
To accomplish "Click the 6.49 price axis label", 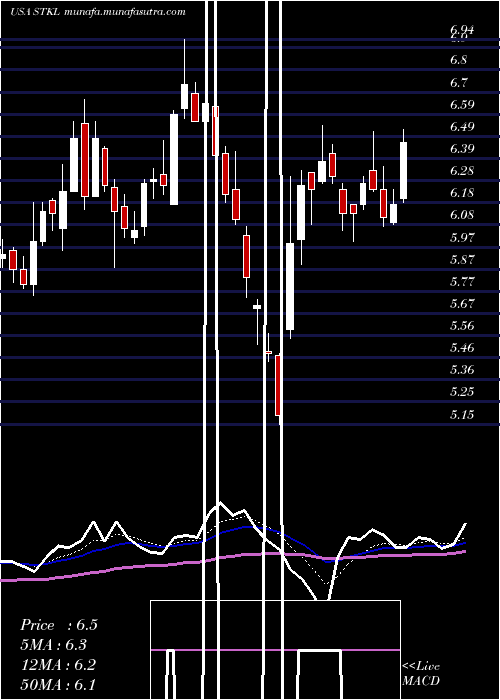I will (462, 126).
